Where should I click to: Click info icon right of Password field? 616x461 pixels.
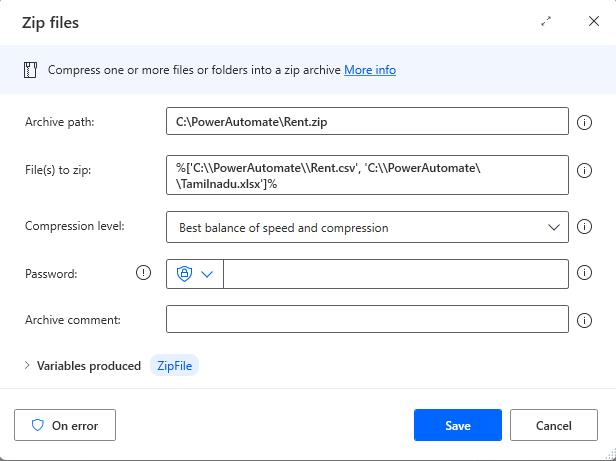586,273
